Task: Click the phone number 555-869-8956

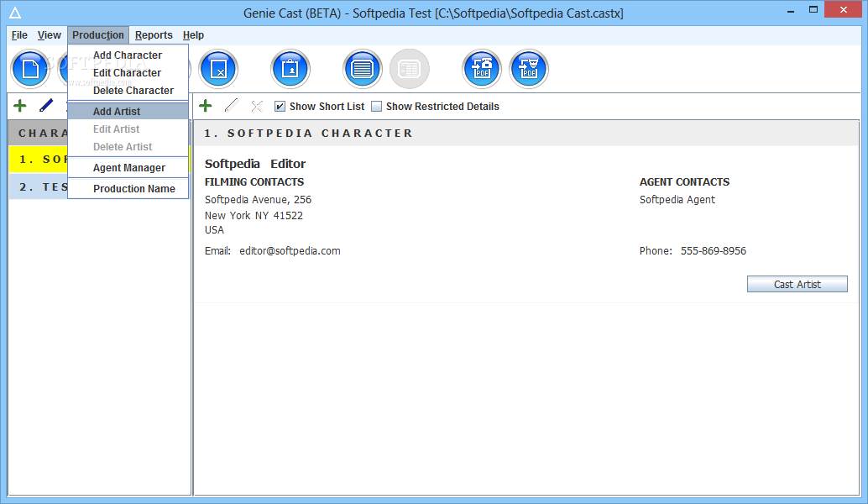Action: pos(713,251)
